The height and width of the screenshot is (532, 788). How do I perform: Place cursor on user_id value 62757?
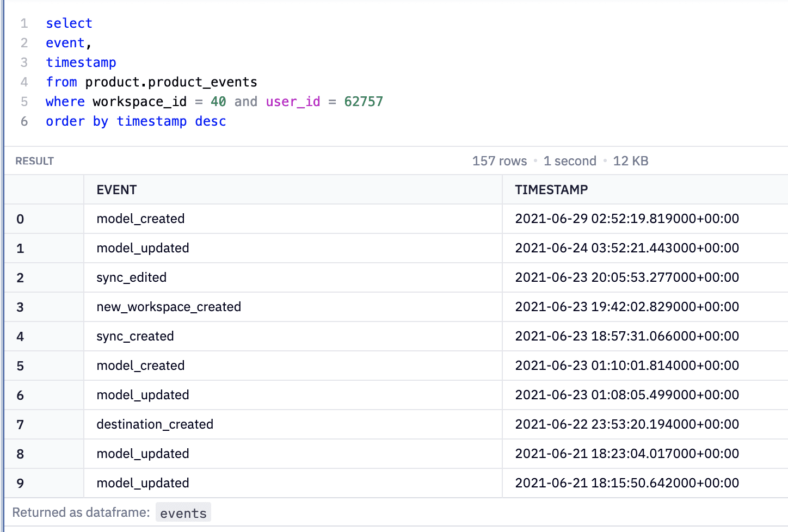(x=363, y=102)
